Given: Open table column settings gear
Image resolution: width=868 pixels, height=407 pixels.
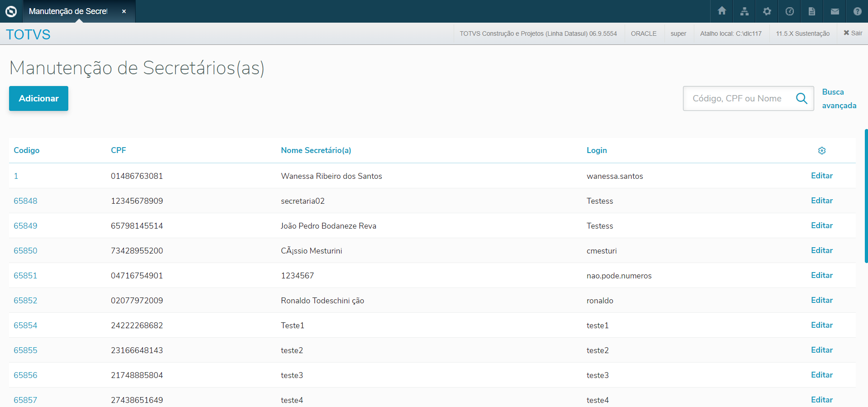Looking at the screenshot, I should (822, 150).
